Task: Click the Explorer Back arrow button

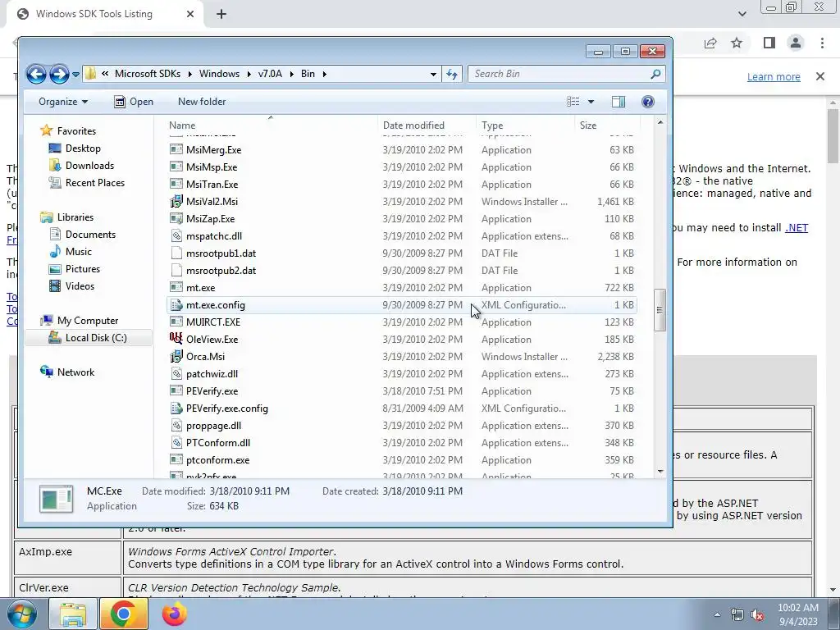Action: pos(36,74)
